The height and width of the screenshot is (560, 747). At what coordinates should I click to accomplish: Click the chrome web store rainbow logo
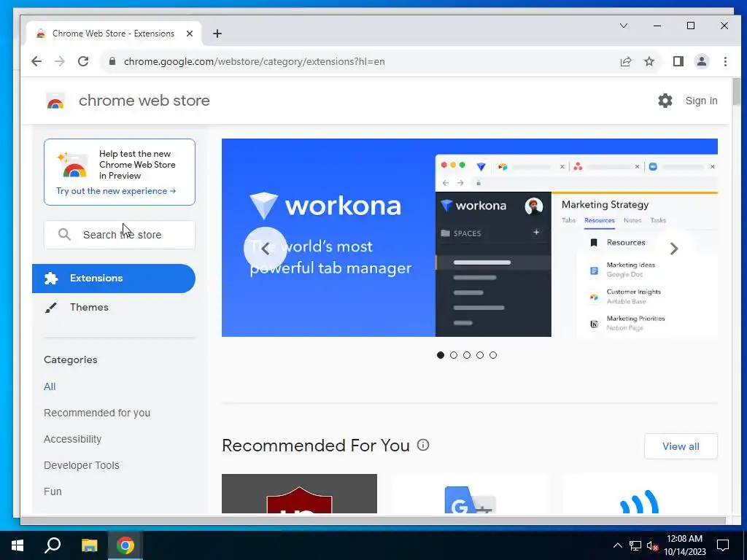(55, 101)
